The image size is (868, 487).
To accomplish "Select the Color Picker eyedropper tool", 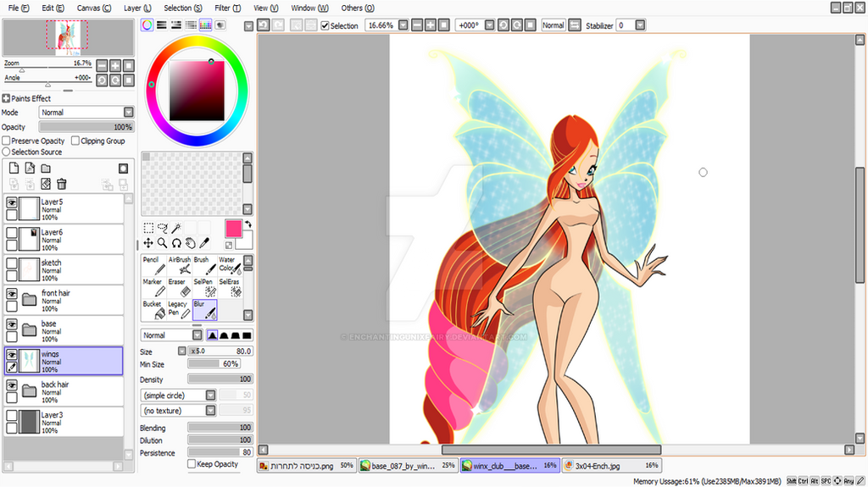I will coord(204,243).
